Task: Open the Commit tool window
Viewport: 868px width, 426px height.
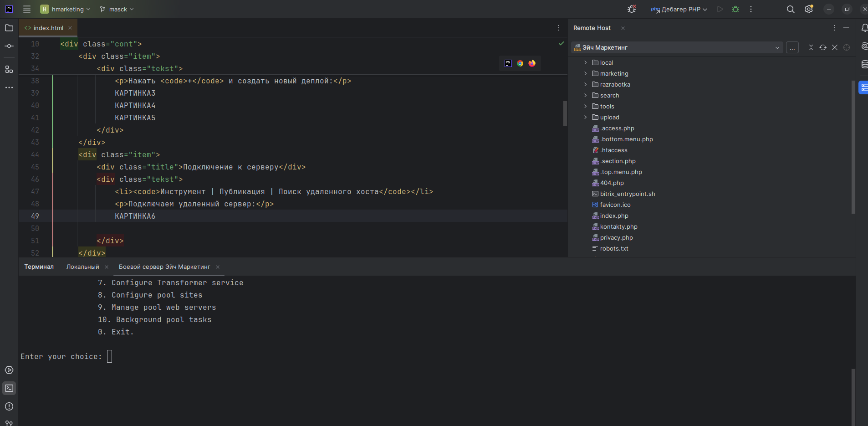Action: (9, 46)
